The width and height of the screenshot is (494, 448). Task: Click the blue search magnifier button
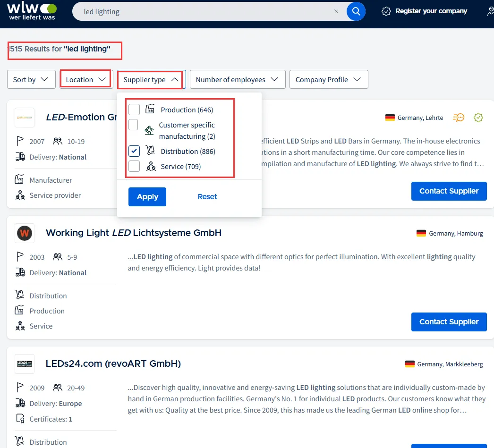(356, 12)
